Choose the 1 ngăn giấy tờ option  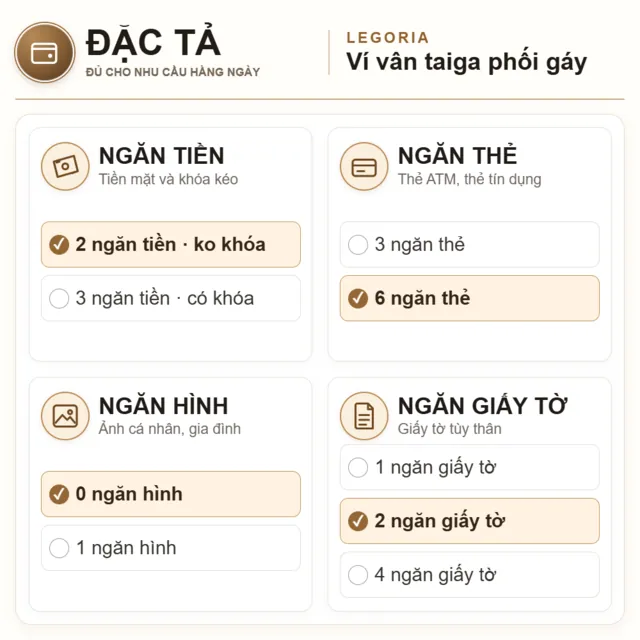tap(470, 467)
